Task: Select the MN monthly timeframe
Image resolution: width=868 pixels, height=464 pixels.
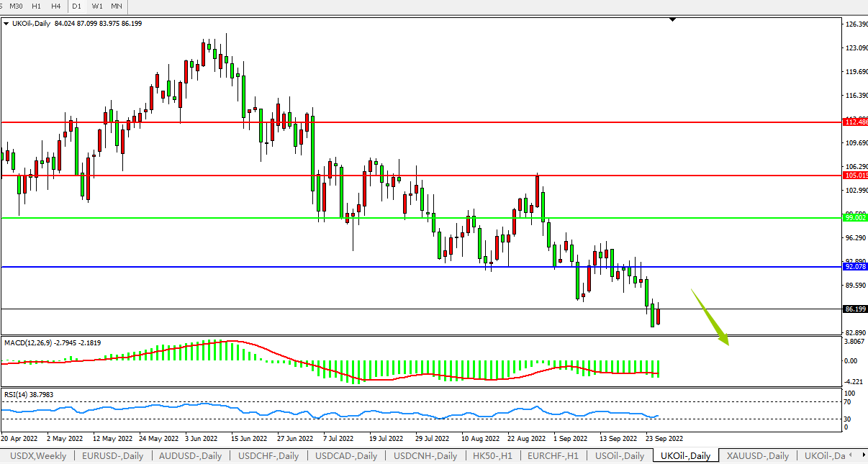Action: point(117,6)
